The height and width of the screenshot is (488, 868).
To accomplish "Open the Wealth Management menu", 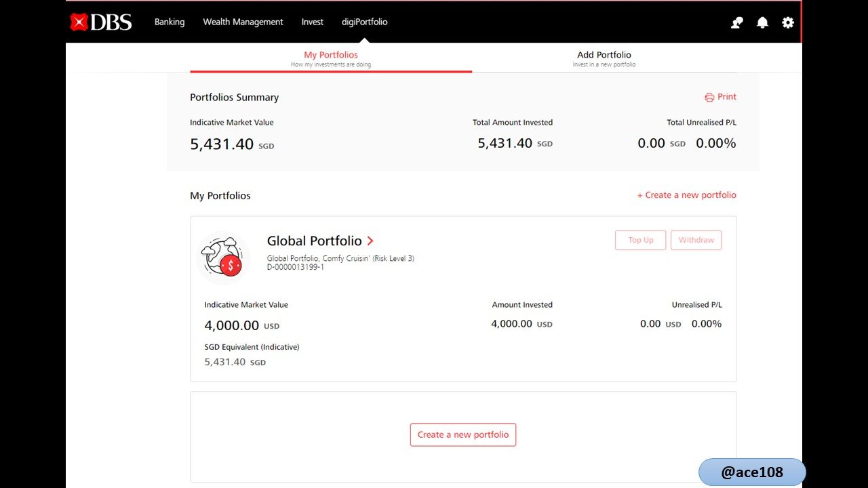I will click(x=243, y=22).
